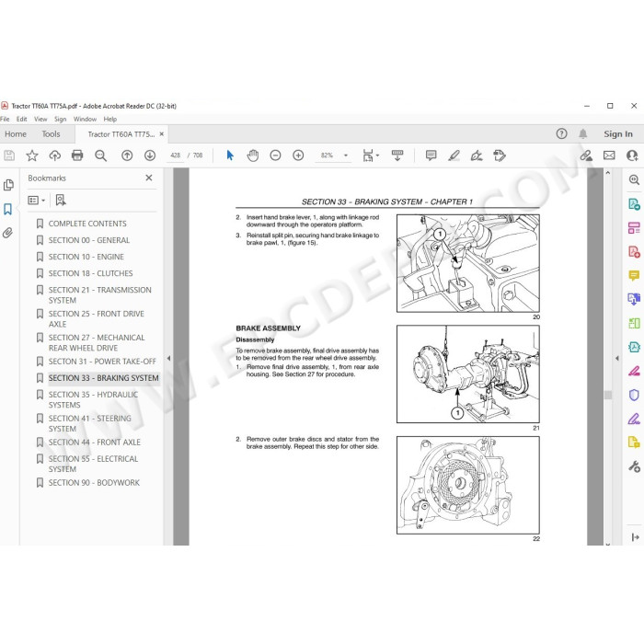Open SECTION 27 - MECHANICAL REAR WHEEL DRIVE

pyautogui.click(x=97, y=342)
